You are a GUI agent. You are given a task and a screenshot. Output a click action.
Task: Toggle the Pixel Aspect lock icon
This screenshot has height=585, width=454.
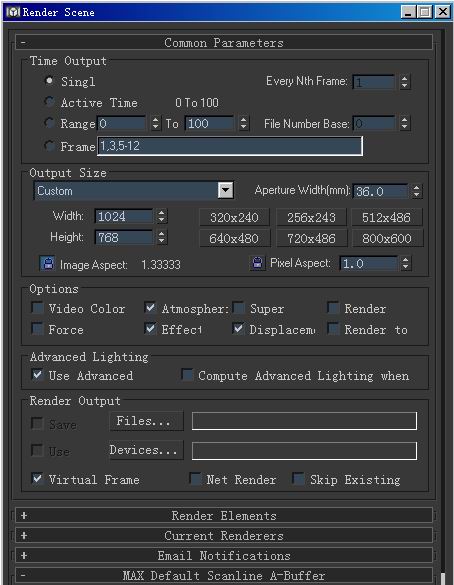(x=257, y=263)
